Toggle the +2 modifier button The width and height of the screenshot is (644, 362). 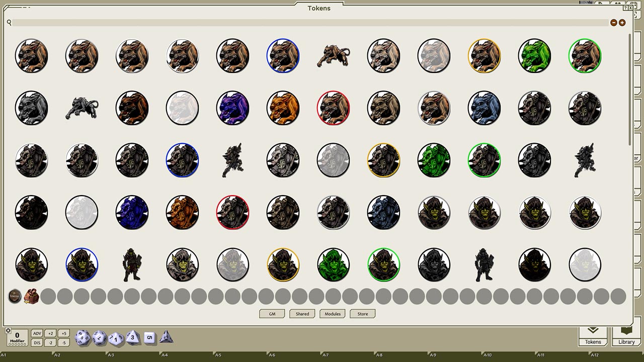coord(50,333)
